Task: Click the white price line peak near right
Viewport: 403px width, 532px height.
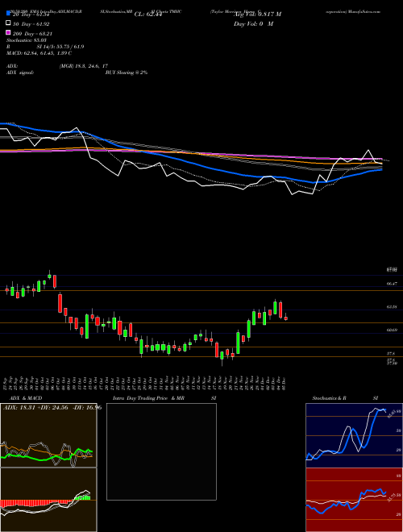Action: pyautogui.click(x=368, y=150)
